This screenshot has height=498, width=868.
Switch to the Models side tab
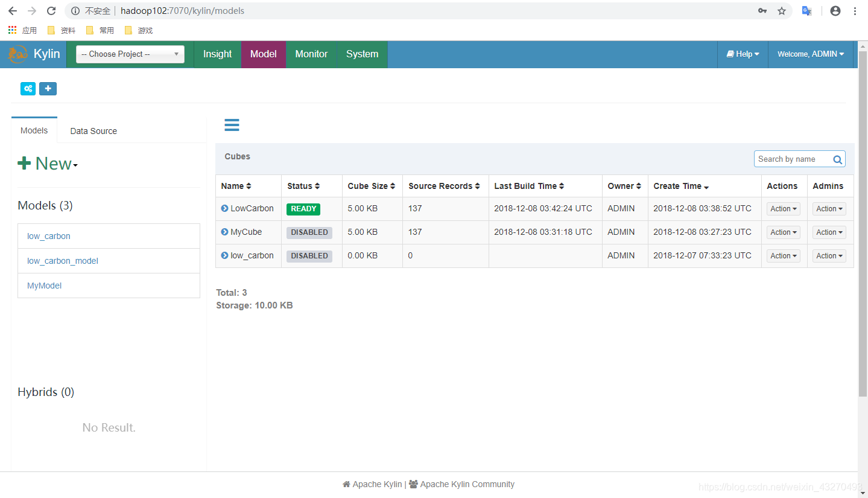point(34,130)
